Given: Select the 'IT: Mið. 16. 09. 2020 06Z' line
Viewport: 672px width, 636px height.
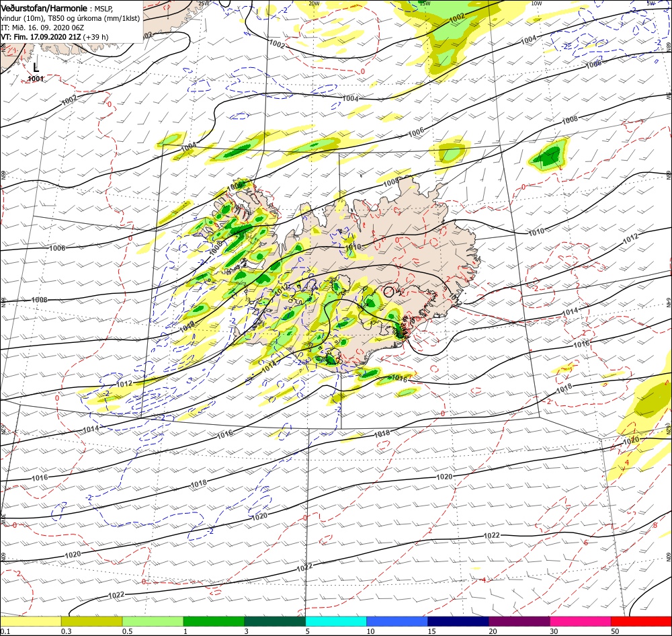Looking at the screenshot, I should [42, 28].
